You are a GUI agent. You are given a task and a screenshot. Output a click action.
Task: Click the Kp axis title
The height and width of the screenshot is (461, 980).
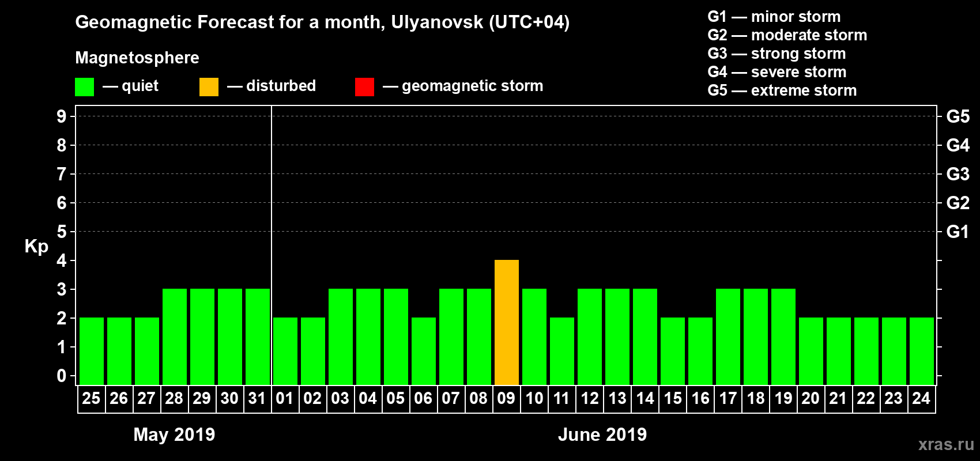click(x=36, y=247)
